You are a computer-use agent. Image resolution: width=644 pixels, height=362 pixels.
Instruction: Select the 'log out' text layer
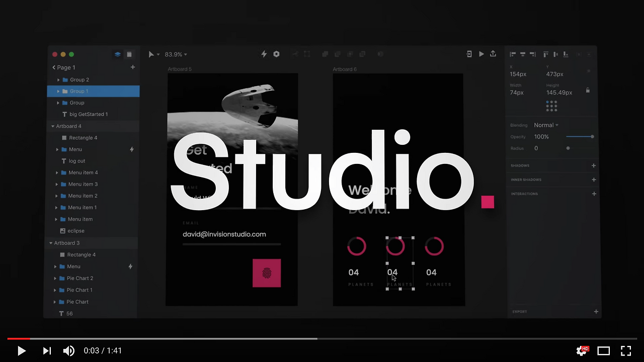[x=77, y=161]
